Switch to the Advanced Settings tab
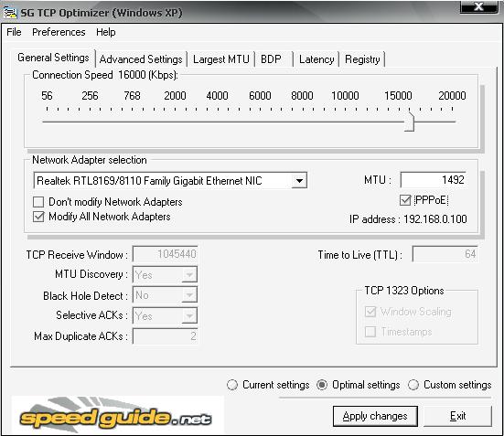Image resolution: width=504 pixels, height=436 pixels. [x=141, y=59]
